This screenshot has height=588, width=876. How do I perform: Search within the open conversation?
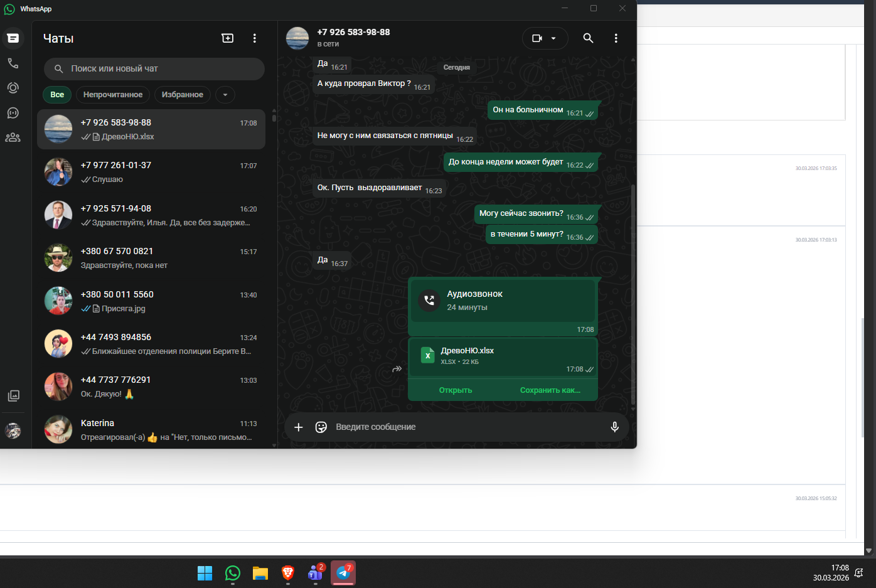click(588, 38)
